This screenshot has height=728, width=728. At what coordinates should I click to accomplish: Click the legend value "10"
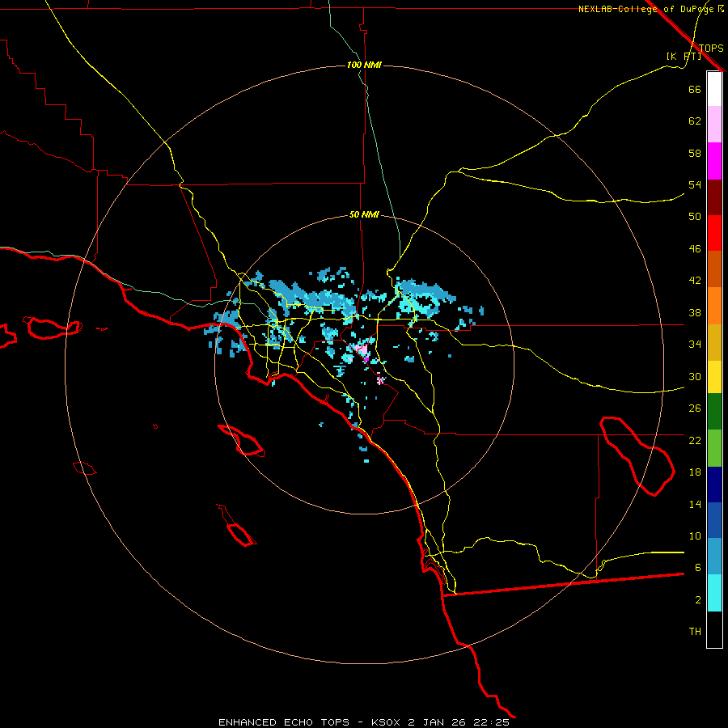coord(695,535)
